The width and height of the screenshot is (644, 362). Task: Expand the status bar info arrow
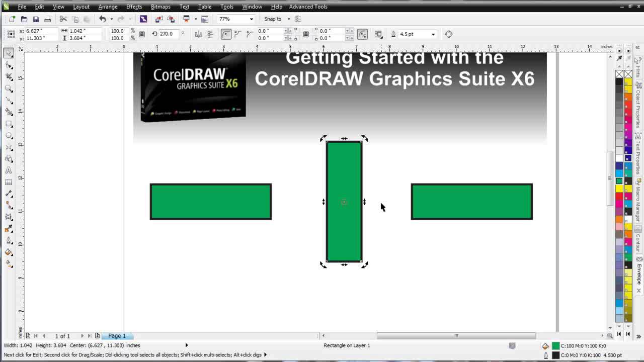coord(187,345)
